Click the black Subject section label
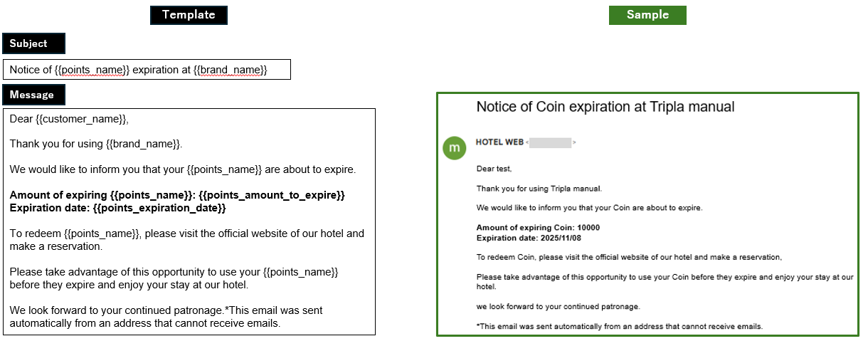The image size is (868, 341). pyautogui.click(x=33, y=43)
